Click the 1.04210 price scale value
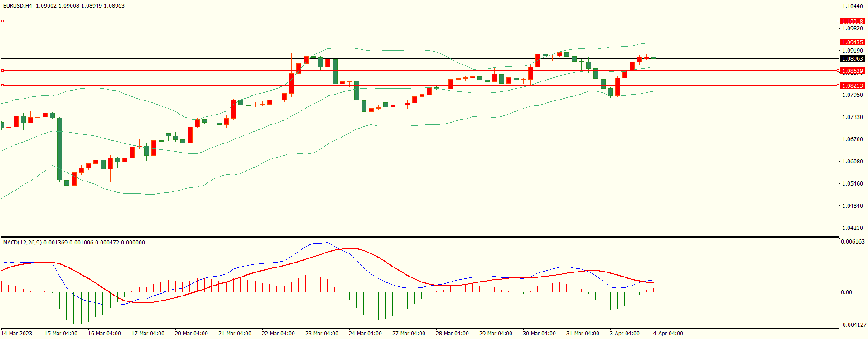 (852, 228)
